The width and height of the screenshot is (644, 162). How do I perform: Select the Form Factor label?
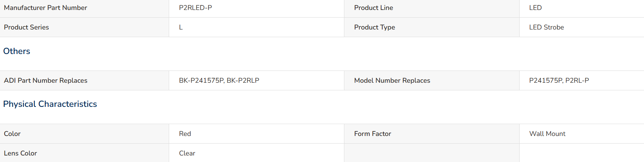pos(373,134)
